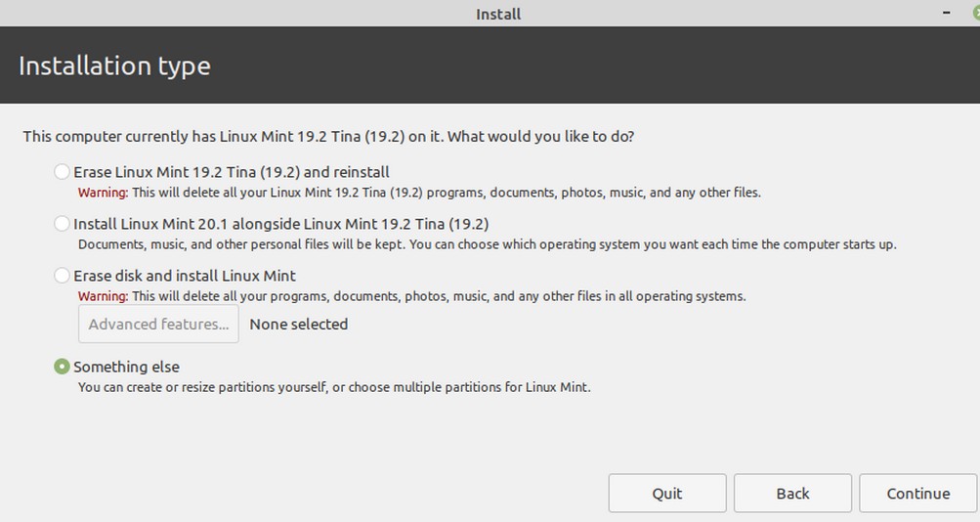This screenshot has width=980, height=522.
Task: Choose the Install Linux Mint 20.1 alongside radio button
Action: [62, 224]
